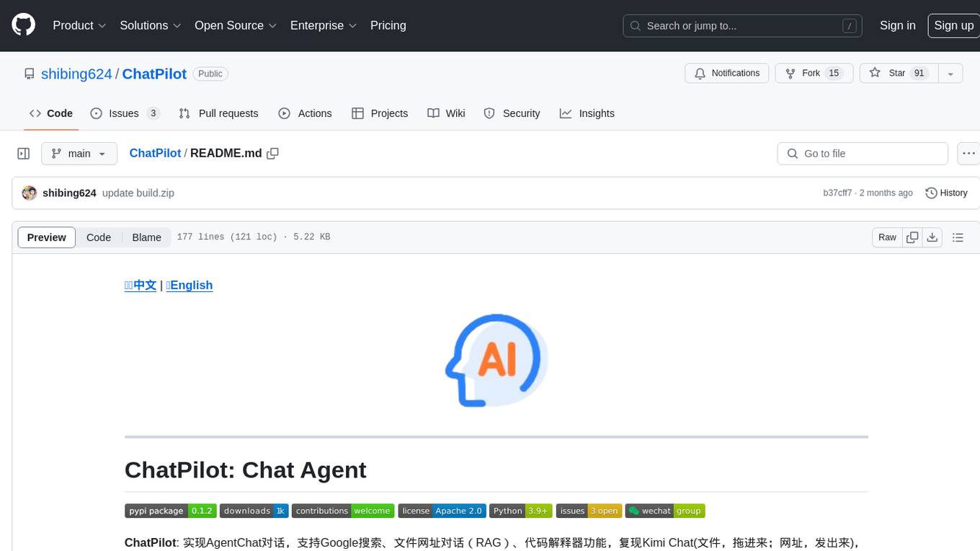View the fork count 15
980x551 pixels.
pyautogui.click(x=834, y=74)
